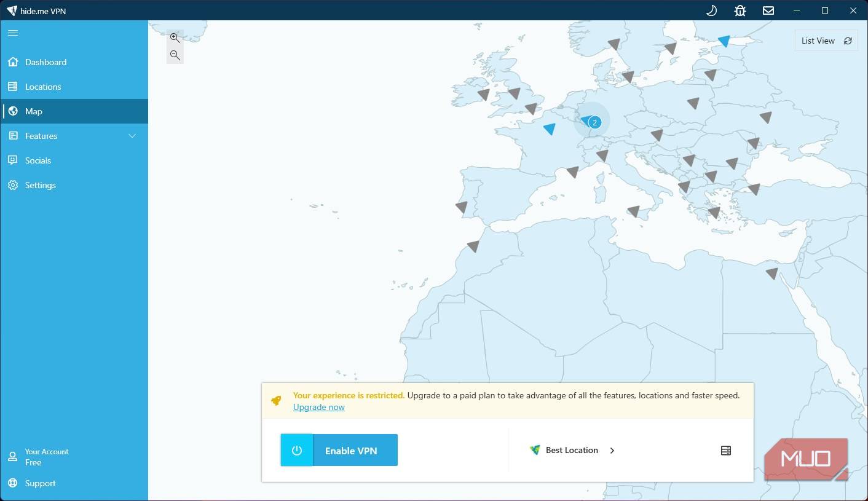Viewport: 868px width, 501px height.
Task: Open contact support via the envelope icon
Action: [768, 10]
